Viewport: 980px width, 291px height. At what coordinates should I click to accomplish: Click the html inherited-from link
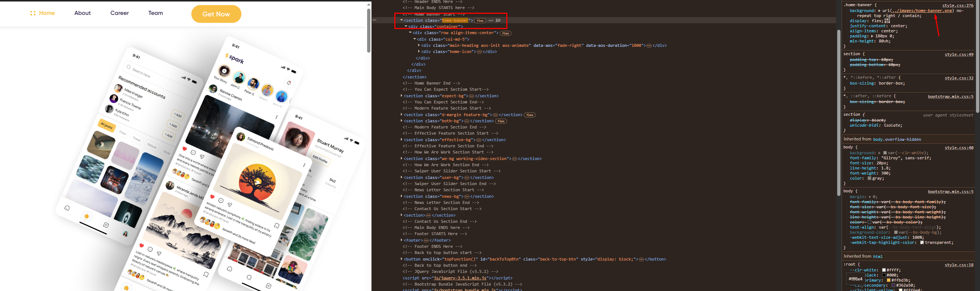coord(877,257)
